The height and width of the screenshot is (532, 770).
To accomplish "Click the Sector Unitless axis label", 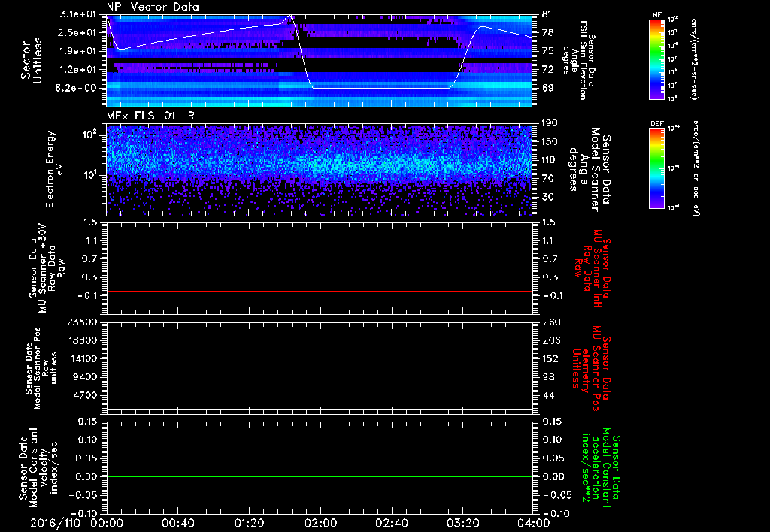I will (32, 60).
